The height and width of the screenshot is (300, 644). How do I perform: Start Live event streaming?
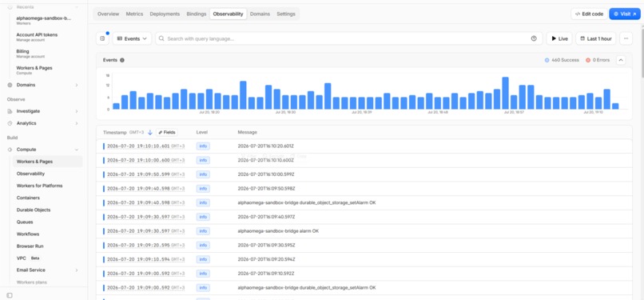coord(559,38)
